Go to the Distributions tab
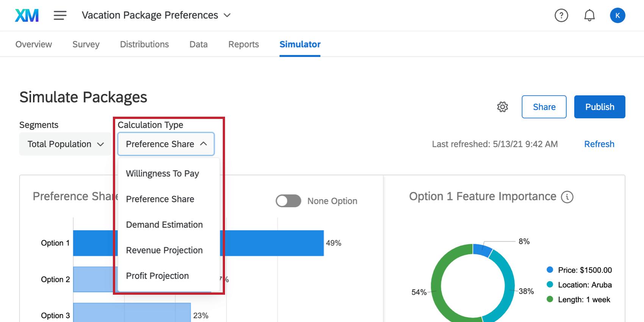 click(144, 44)
